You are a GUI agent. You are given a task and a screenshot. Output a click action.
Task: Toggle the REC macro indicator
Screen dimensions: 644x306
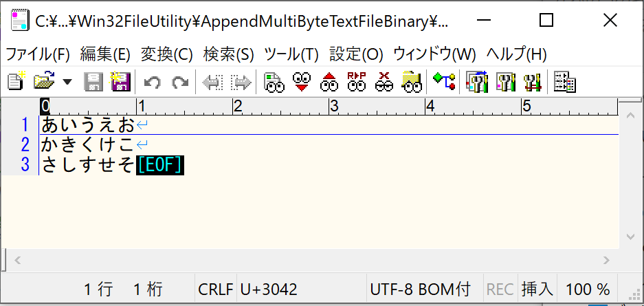[500, 289]
